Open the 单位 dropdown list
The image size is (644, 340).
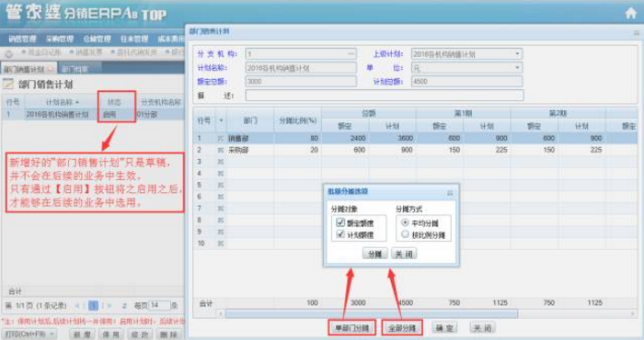517,67
